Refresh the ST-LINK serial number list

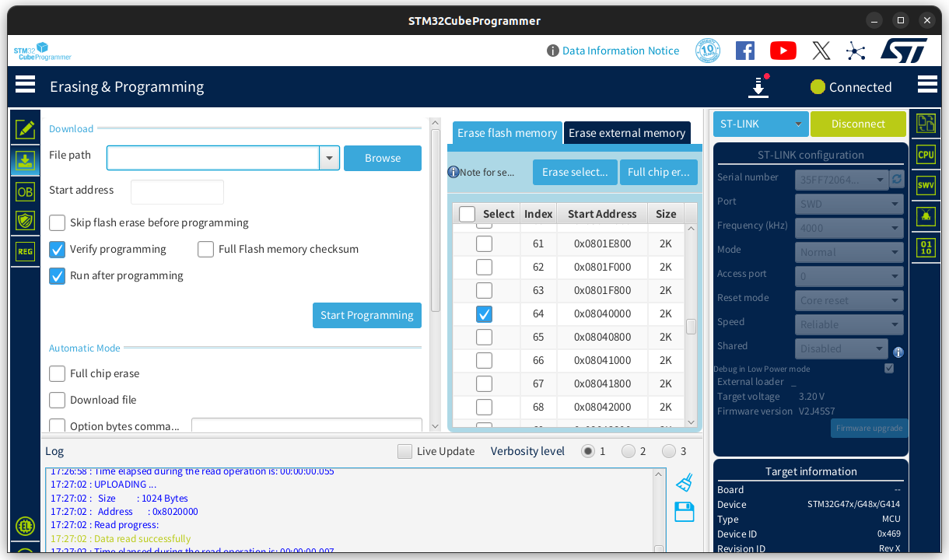click(x=897, y=179)
